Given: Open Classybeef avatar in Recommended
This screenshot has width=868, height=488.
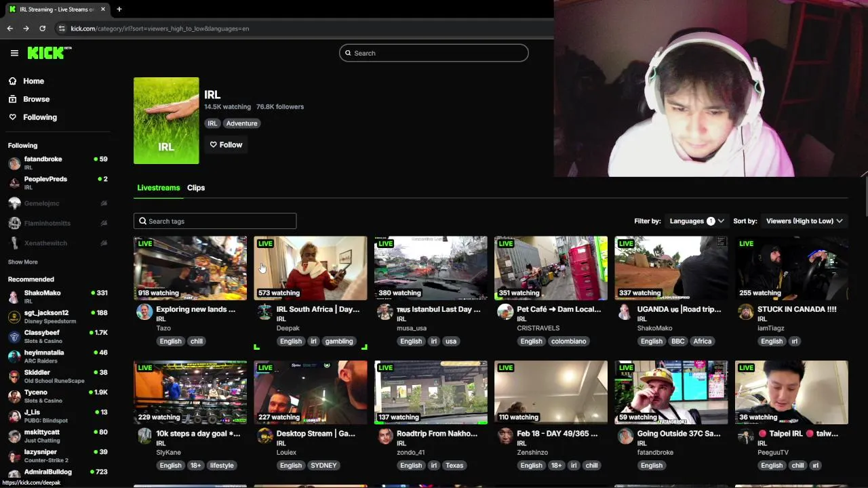Looking at the screenshot, I should coord(14,337).
